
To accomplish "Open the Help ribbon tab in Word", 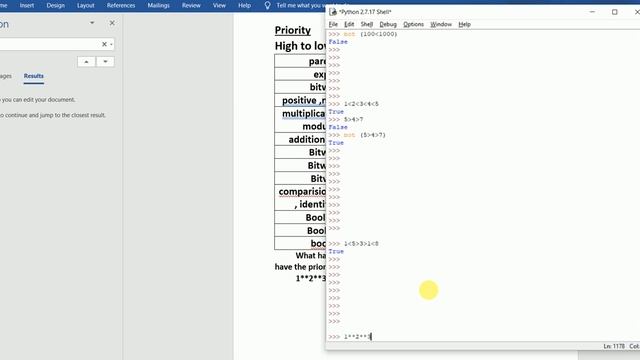I will tap(244, 5).
